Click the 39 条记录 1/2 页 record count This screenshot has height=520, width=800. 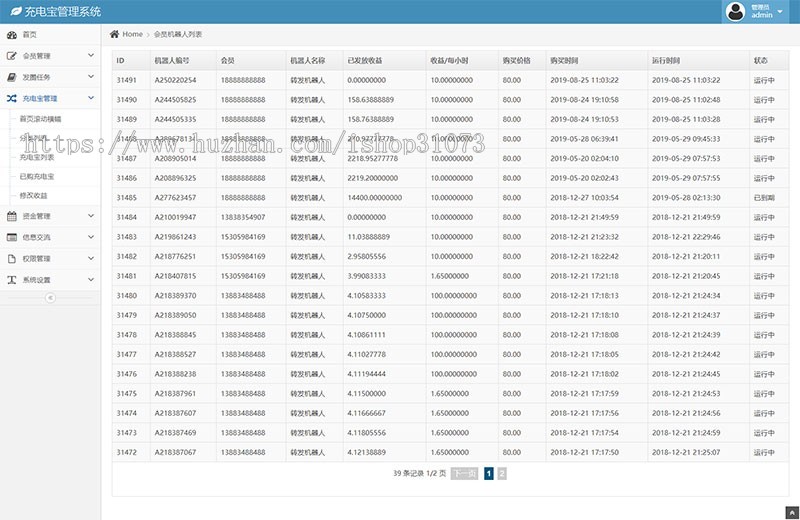tap(419, 474)
